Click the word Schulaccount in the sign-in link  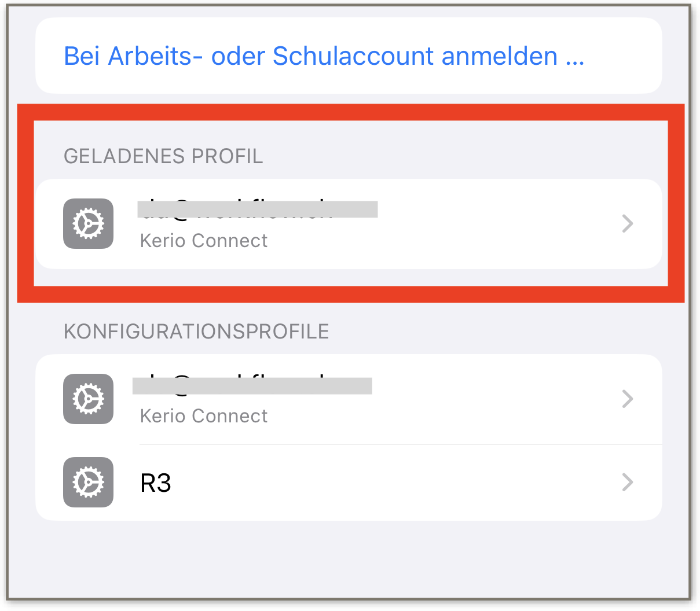tap(353, 56)
